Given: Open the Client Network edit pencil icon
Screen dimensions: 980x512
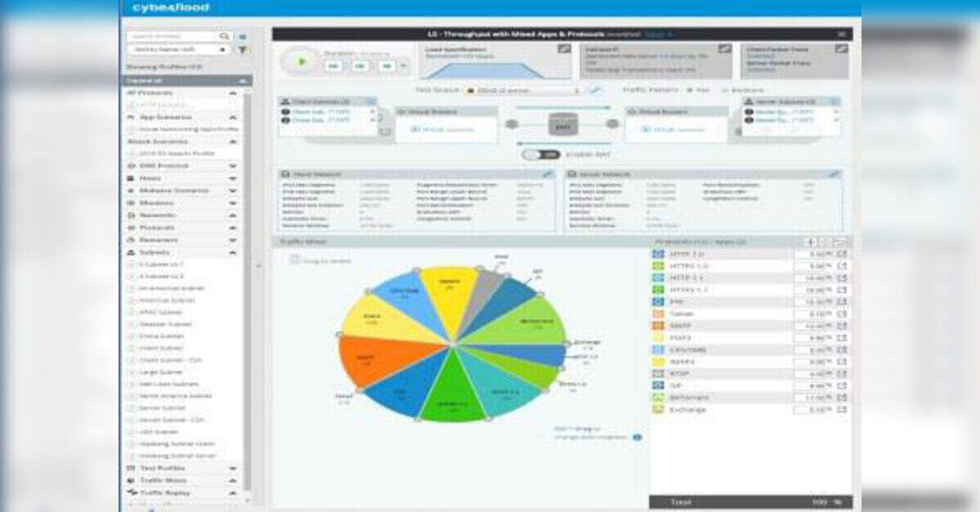Looking at the screenshot, I should (548, 174).
